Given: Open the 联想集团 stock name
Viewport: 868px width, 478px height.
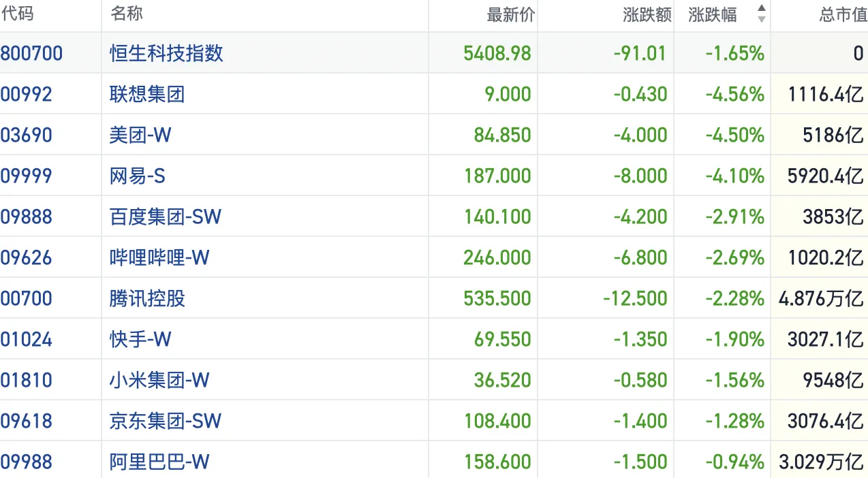Looking at the screenshot, I should (x=147, y=94).
